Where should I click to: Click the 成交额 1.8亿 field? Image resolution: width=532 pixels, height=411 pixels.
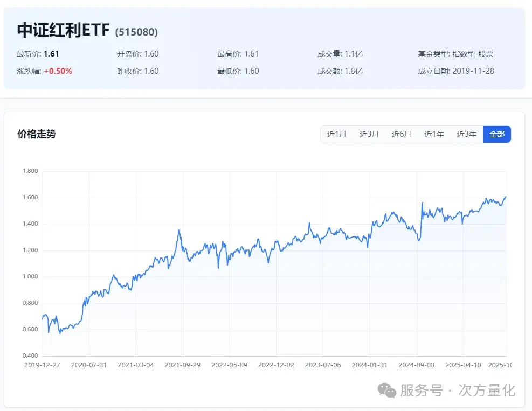click(340, 71)
